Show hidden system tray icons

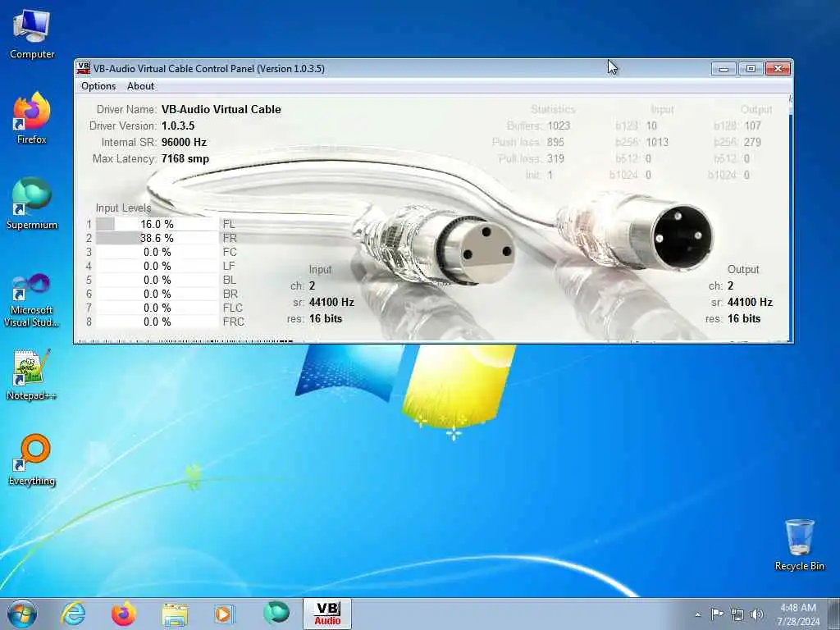click(x=697, y=614)
